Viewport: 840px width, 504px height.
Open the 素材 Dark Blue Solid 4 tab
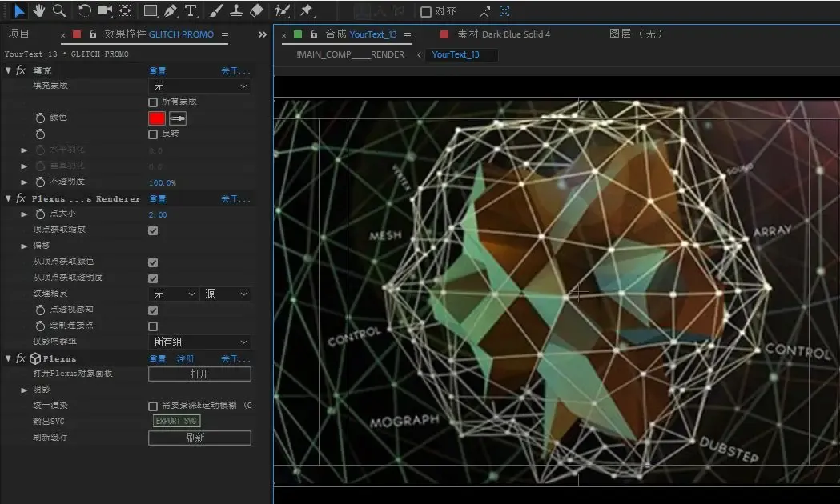[503, 34]
